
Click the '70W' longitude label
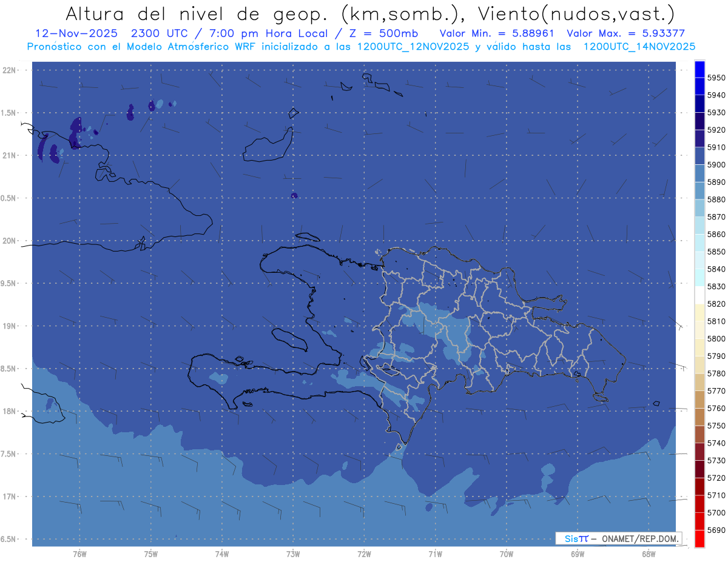point(507,554)
